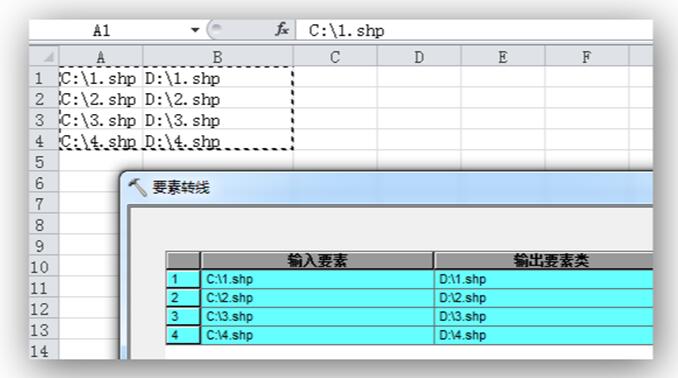
Task: Click output cell D:\1.shp in dialog
Action: [x=544, y=279]
